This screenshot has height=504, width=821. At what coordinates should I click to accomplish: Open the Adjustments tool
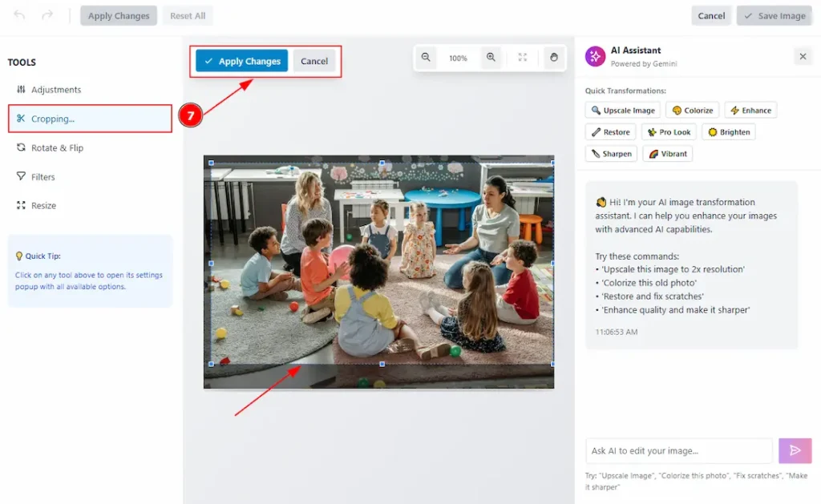[x=56, y=90]
